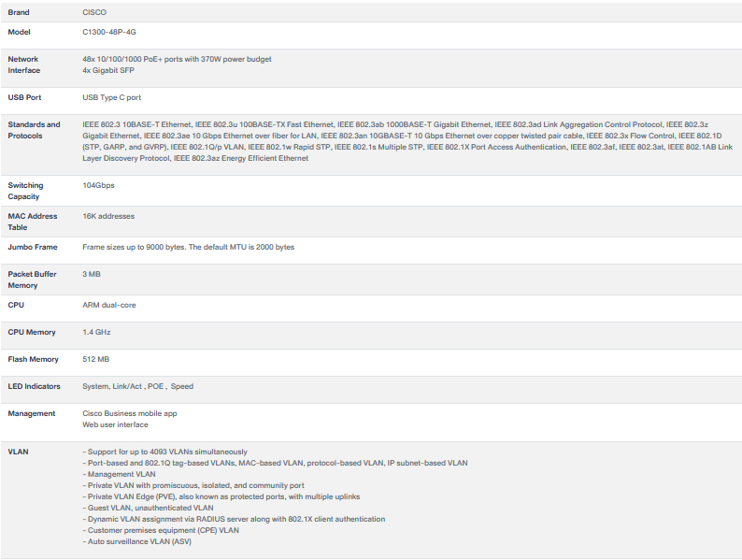Click the 512 MB Flash Memory value
This screenshot has width=742, height=560.
pos(95,359)
